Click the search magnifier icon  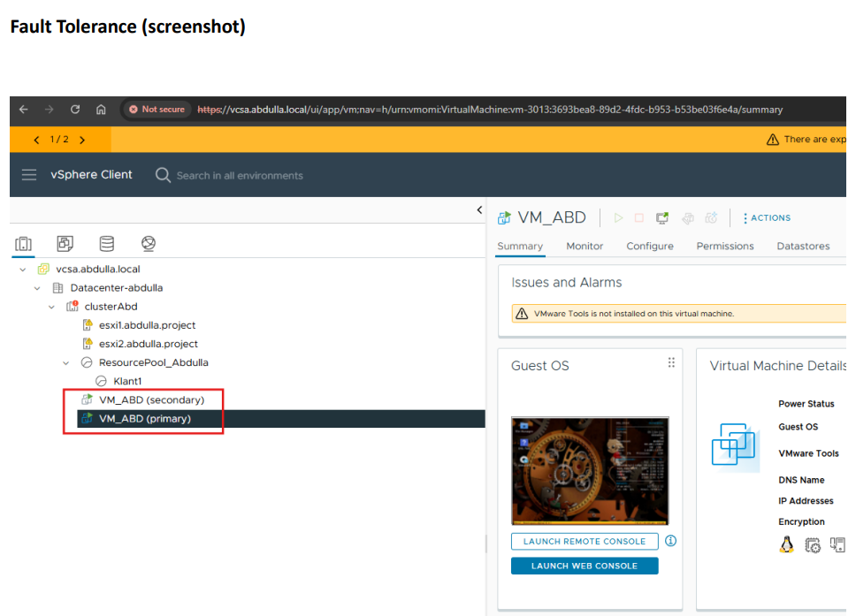pos(163,175)
